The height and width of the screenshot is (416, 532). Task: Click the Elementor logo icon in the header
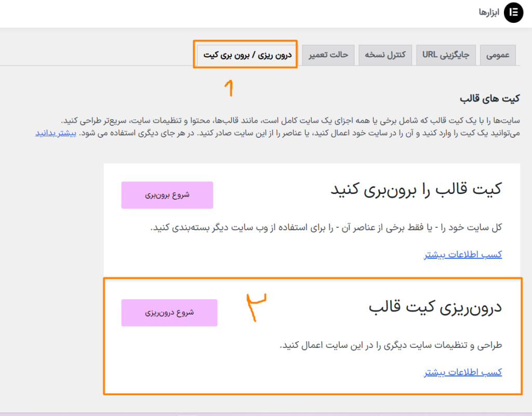513,12
